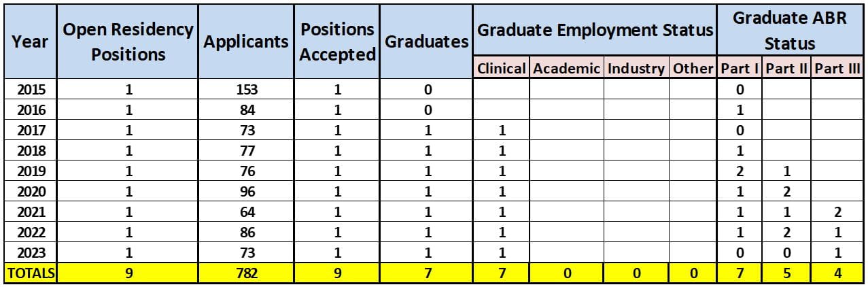Viewport: 868px width, 287px height.
Task: Select the Industry sub-header cell
Action: point(636,68)
